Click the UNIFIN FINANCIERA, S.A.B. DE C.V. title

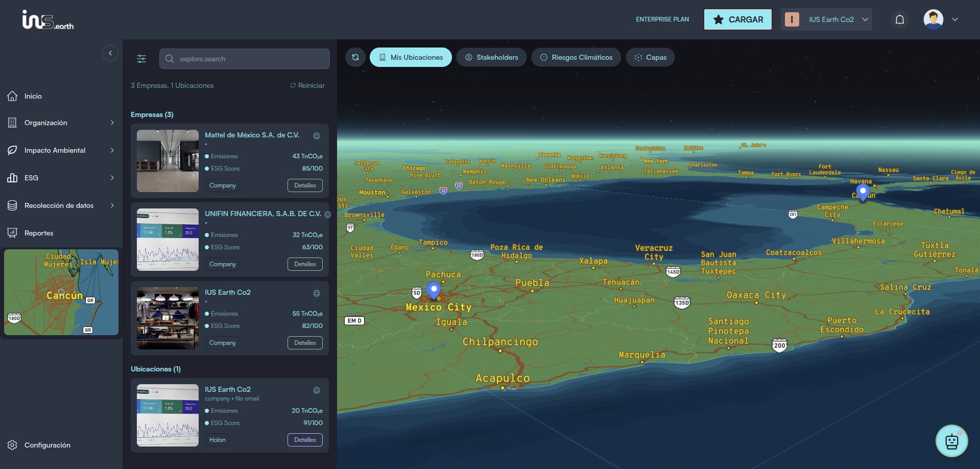[263, 214]
